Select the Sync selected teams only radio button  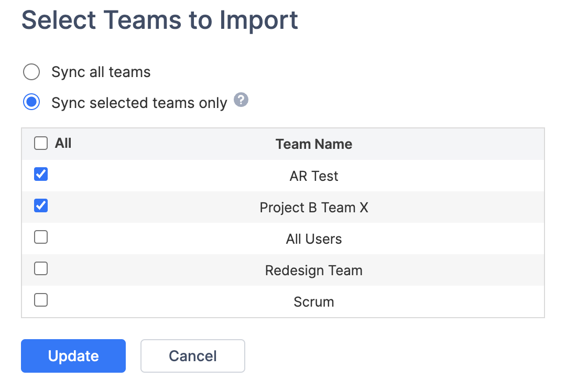click(x=31, y=102)
